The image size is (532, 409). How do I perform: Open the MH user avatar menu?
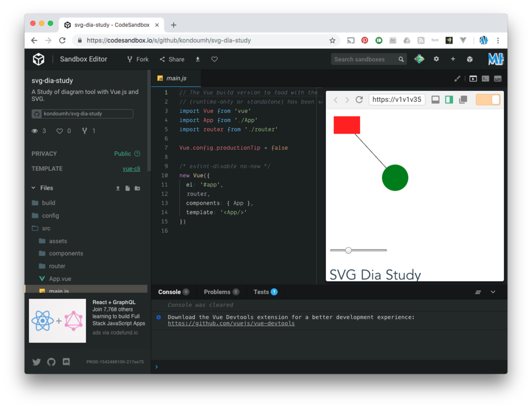click(496, 59)
